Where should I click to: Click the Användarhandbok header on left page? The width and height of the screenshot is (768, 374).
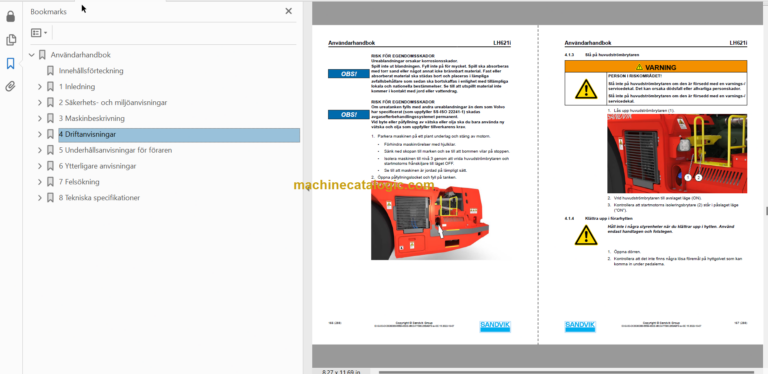point(351,43)
